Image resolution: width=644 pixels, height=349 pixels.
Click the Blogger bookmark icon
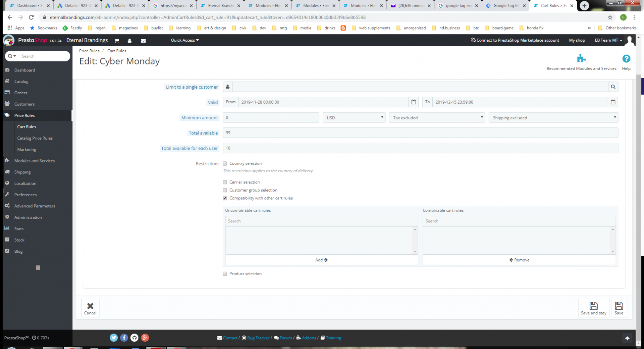343,28
